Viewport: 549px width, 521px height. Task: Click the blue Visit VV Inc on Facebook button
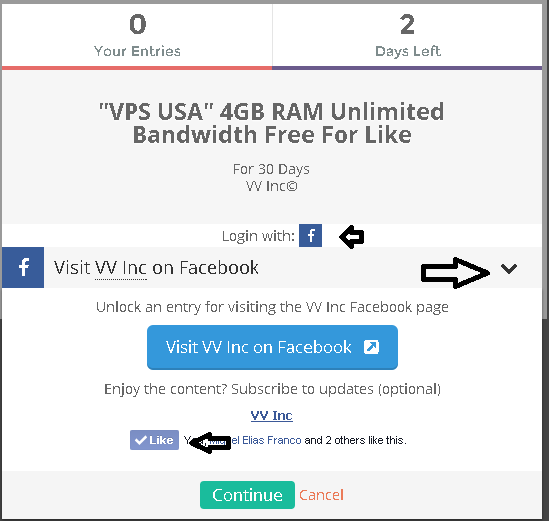272,347
